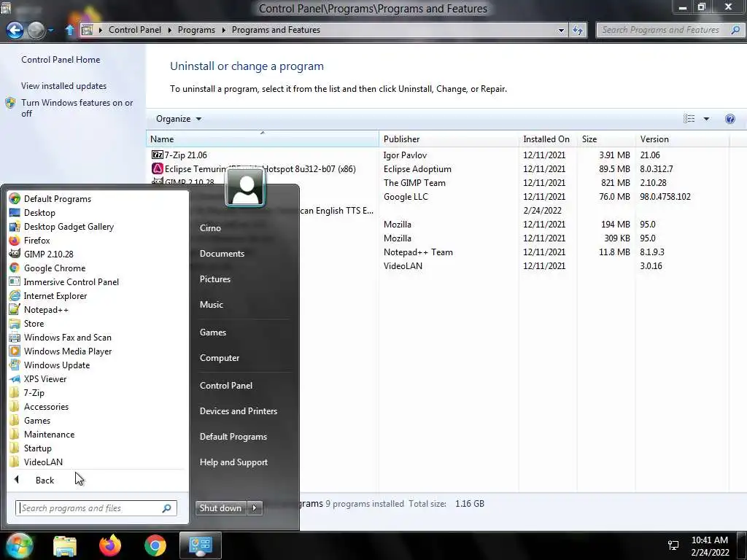Open File Explorer from the taskbar
The height and width of the screenshot is (560, 747).
pyautogui.click(x=65, y=545)
